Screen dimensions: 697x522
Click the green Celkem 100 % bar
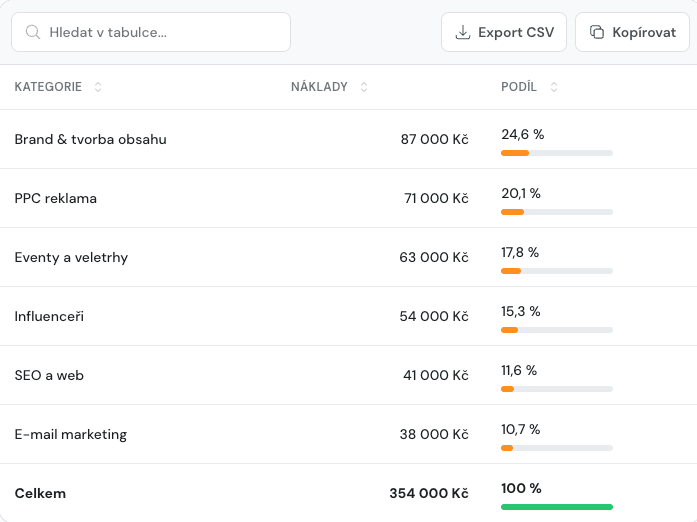(557, 507)
